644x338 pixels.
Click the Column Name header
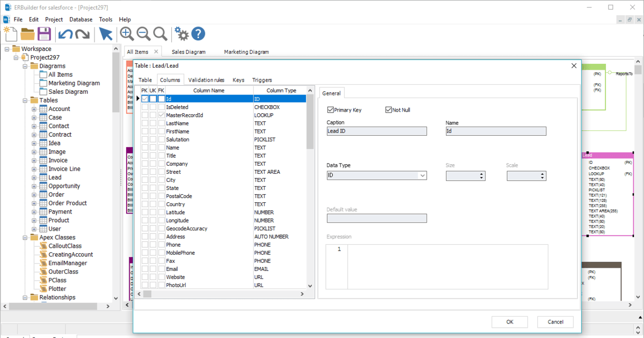click(x=209, y=91)
